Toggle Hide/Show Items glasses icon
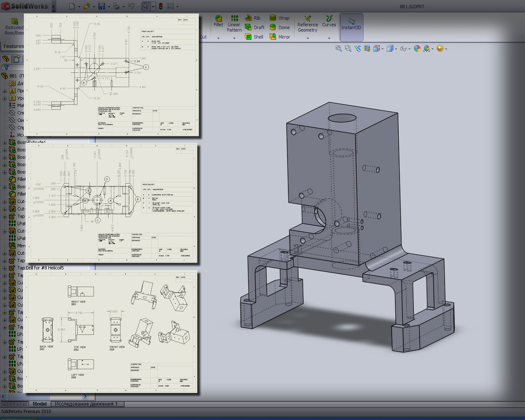Screen dimensions: 525x420 point(404,48)
